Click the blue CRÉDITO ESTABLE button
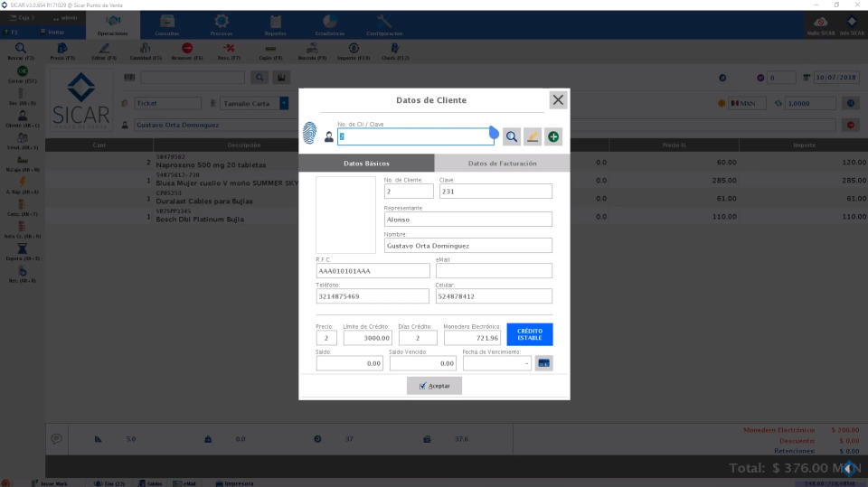The height and width of the screenshot is (487, 868). click(x=529, y=334)
